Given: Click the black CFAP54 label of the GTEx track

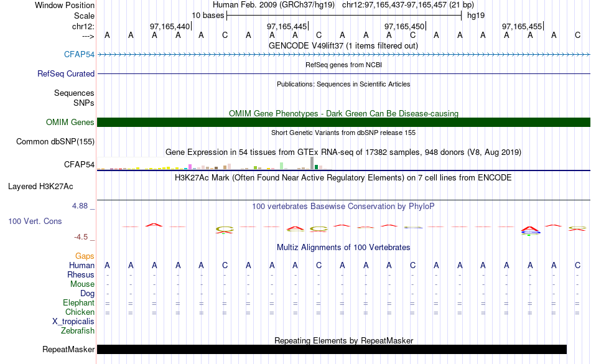Looking at the screenshot, I should [x=79, y=165].
